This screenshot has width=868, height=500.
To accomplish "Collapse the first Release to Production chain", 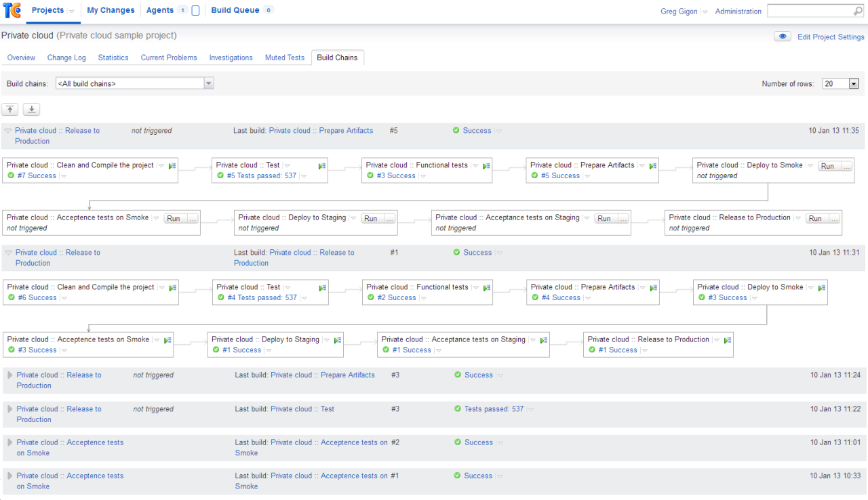I will click(8, 131).
